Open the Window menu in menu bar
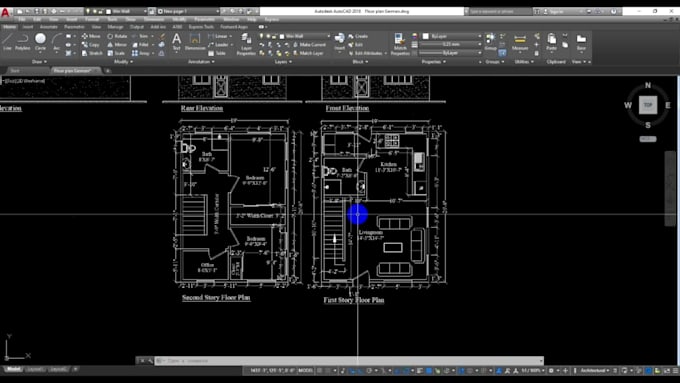680x383 pixels. pos(231,20)
